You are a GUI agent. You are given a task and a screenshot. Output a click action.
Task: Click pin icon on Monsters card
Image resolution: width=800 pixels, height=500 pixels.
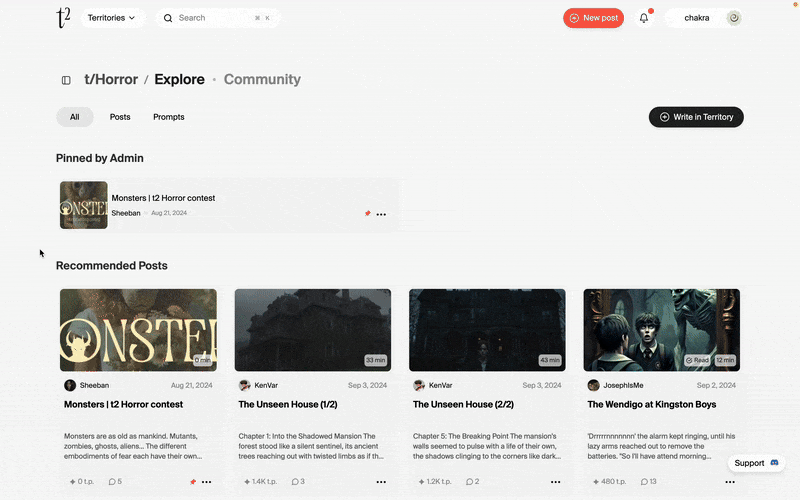click(x=193, y=482)
